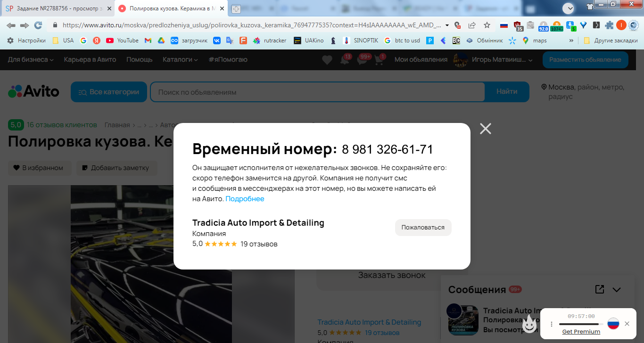Open the Помощь menu item
Image resolution: width=644 pixels, height=343 pixels.
click(x=139, y=60)
